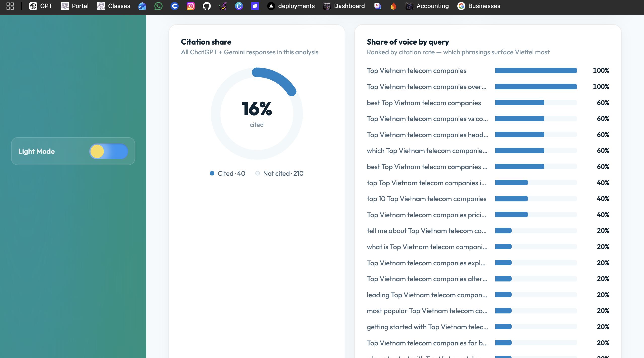Open the WhatsApp bookmark icon
644x358 pixels.
[158, 6]
